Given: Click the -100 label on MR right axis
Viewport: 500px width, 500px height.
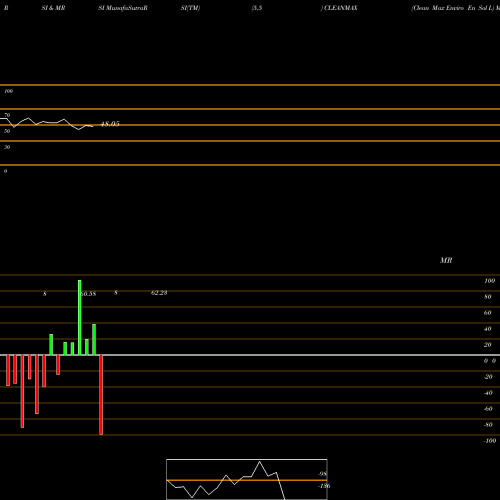Looking at the screenshot, I should click(x=490, y=441).
